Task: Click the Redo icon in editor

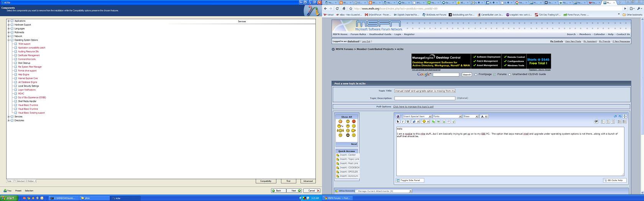Action: click(620, 116)
